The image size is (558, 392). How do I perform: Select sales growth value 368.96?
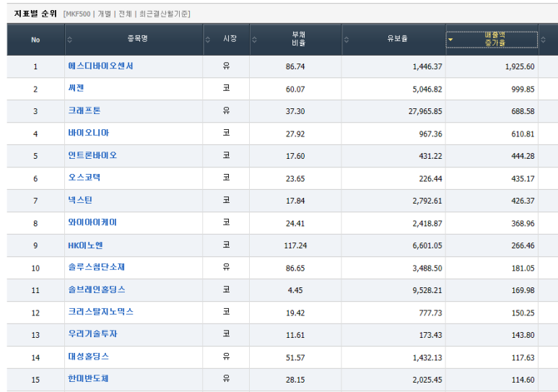point(523,223)
